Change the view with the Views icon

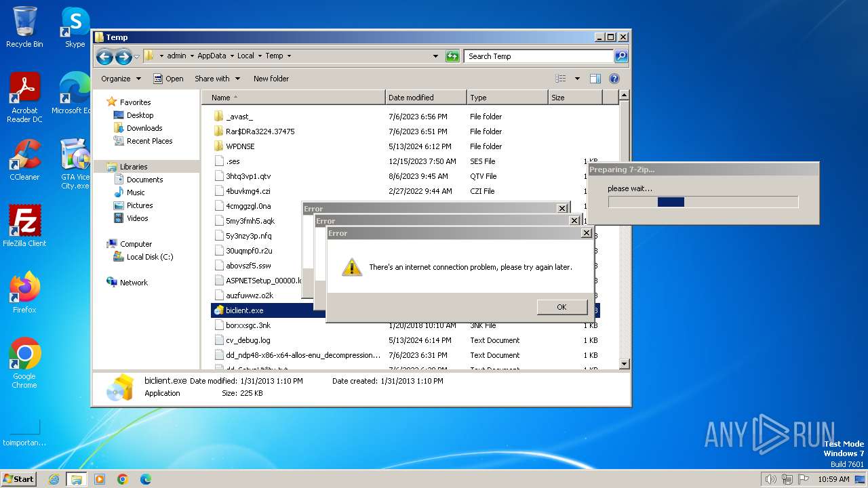[x=561, y=79]
